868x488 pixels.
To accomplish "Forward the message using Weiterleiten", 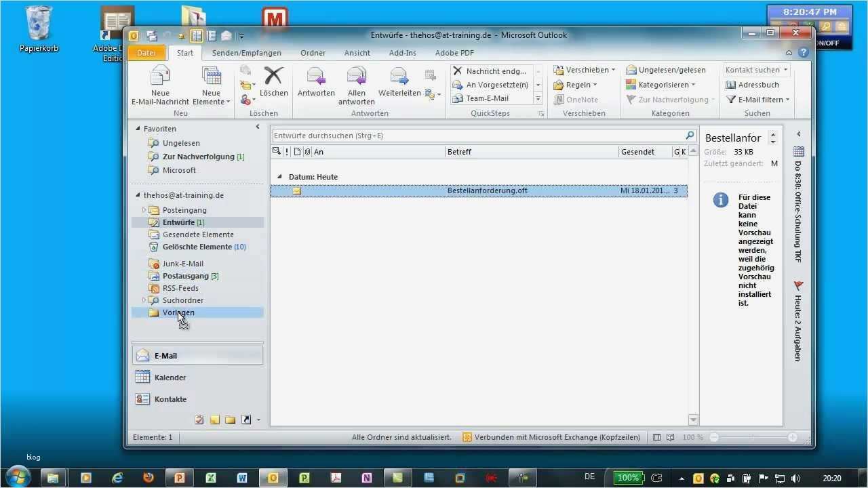I will tap(399, 81).
